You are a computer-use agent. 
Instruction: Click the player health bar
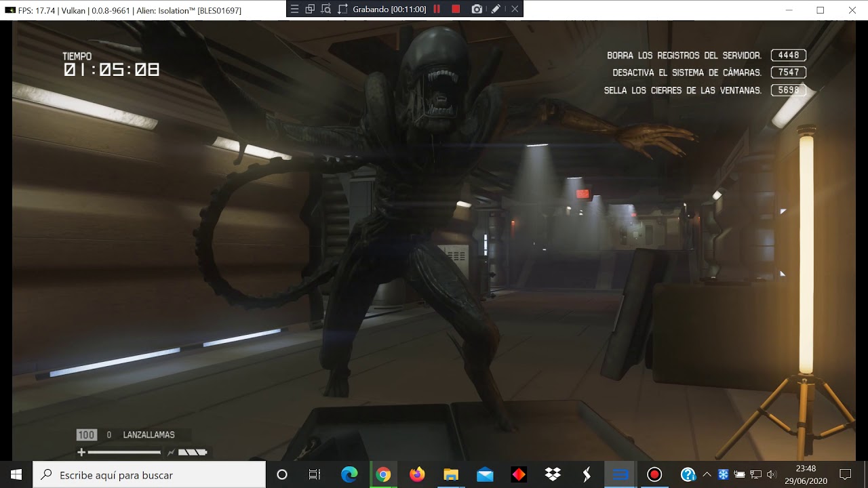click(124, 452)
